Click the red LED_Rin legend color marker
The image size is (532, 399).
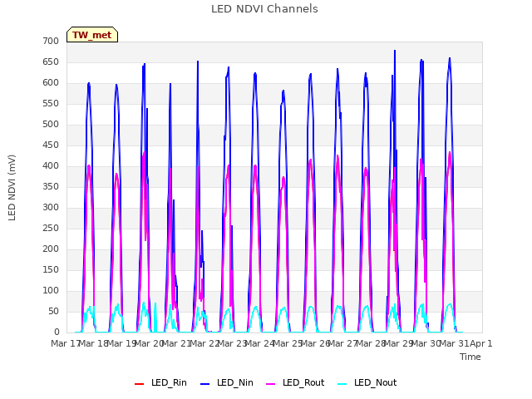[x=139, y=384]
